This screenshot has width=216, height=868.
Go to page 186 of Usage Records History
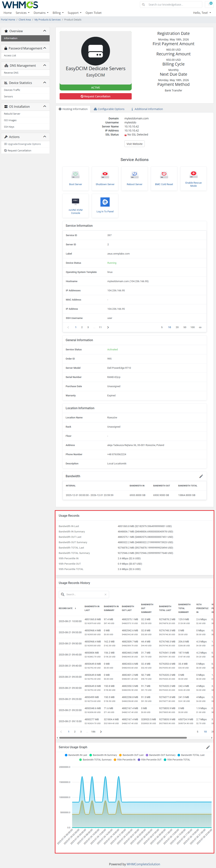click(x=93, y=732)
